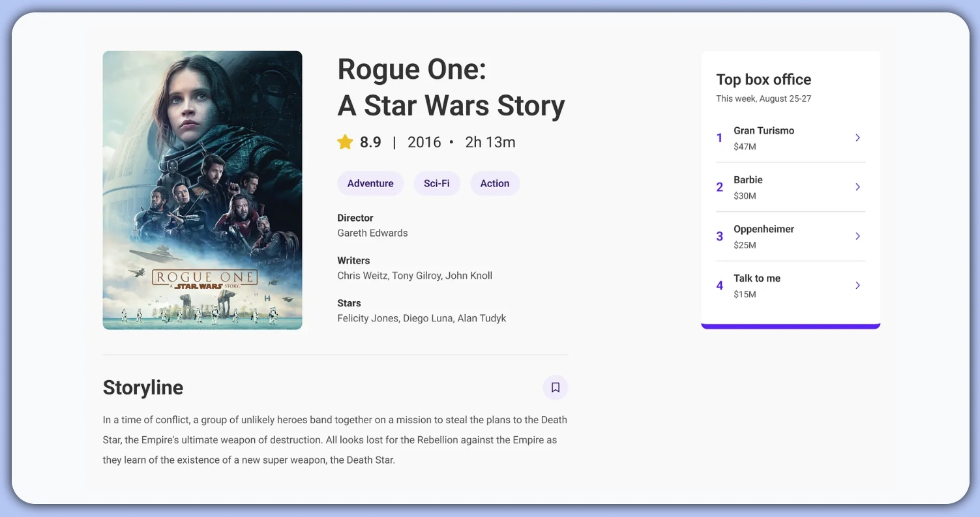Choose the Action genre chip

point(494,183)
